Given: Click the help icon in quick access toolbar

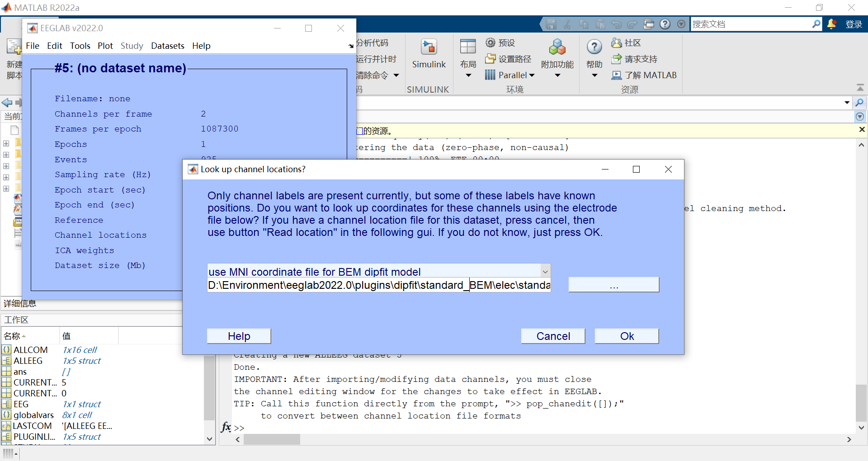Looking at the screenshot, I should coord(665,24).
